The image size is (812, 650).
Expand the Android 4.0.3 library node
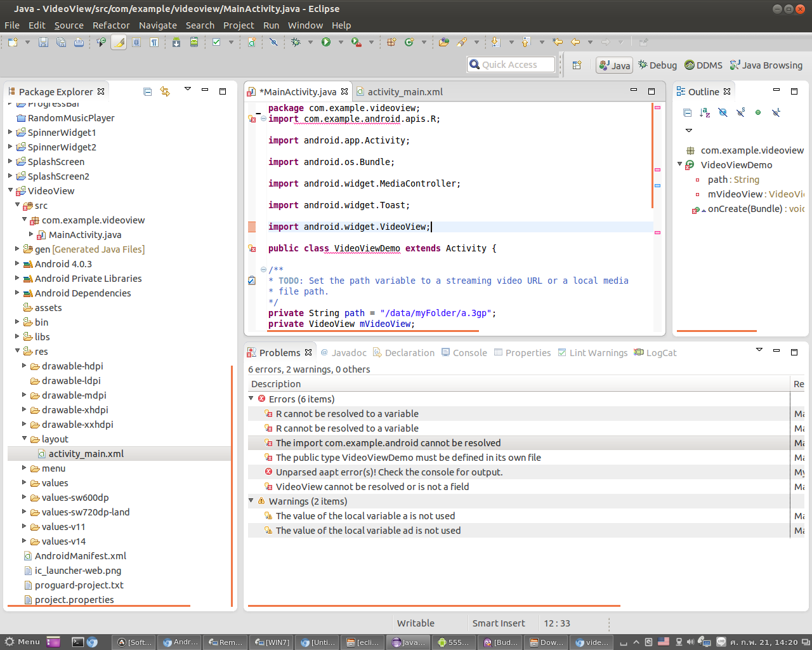click(18, 263)
